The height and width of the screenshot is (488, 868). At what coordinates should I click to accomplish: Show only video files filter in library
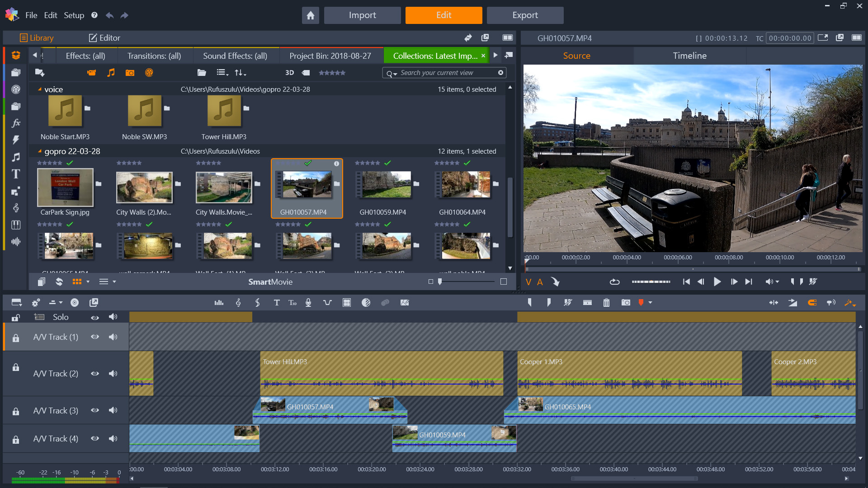click(92, 73)
